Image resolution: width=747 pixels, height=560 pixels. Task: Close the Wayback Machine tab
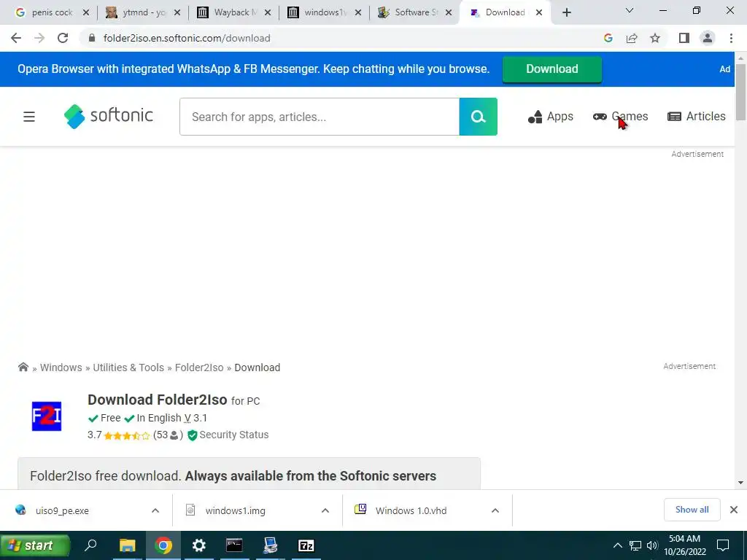(268, 12)
